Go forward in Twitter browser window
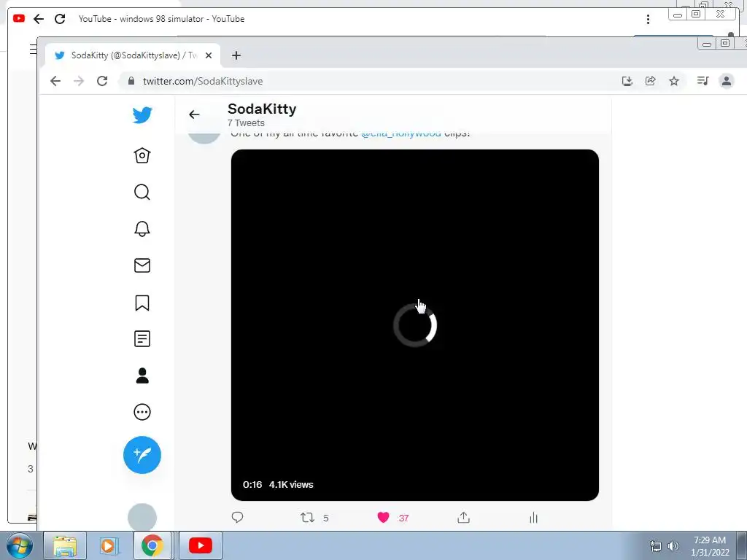This screenshot has width=747, height=560. [79, 81]
